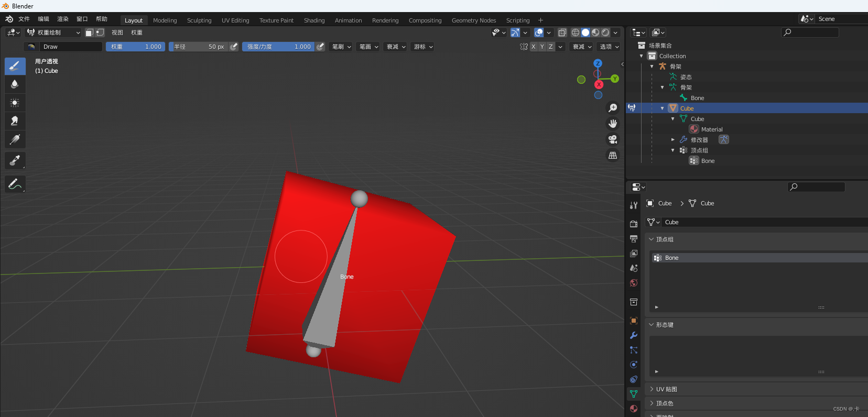Select the Annotate tool in the toolbar
This screenshot has width=868, height=417.
tap(15, 184)
